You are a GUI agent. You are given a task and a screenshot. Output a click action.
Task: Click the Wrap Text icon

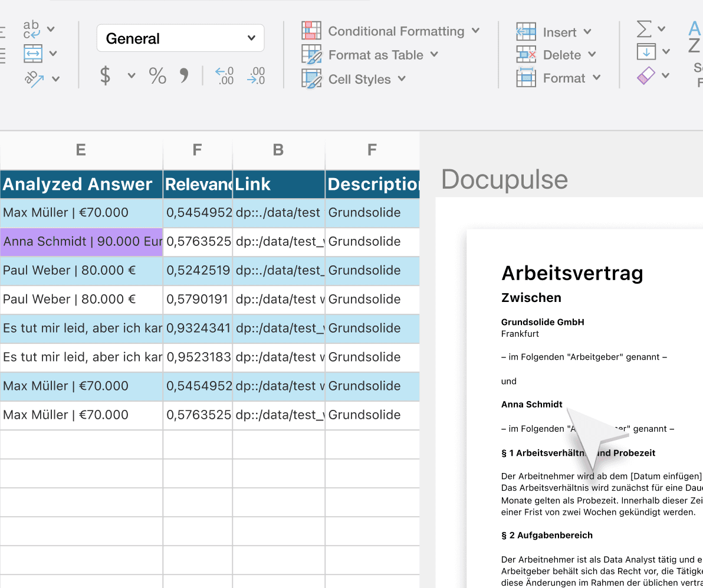tap(31, 29)
